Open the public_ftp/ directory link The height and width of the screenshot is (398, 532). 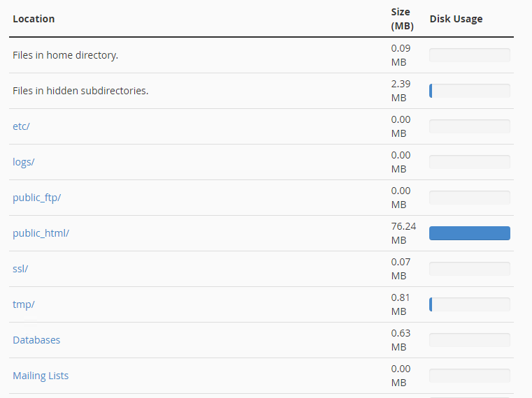36,198
